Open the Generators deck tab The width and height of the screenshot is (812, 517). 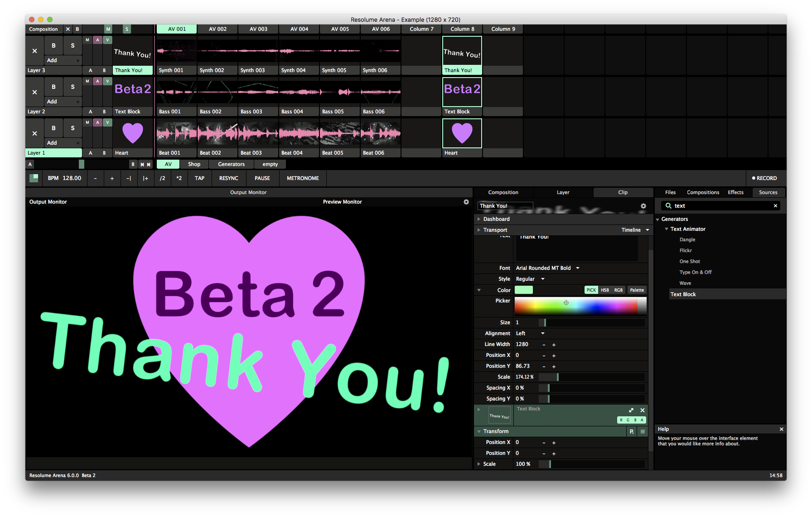[231, 164]
